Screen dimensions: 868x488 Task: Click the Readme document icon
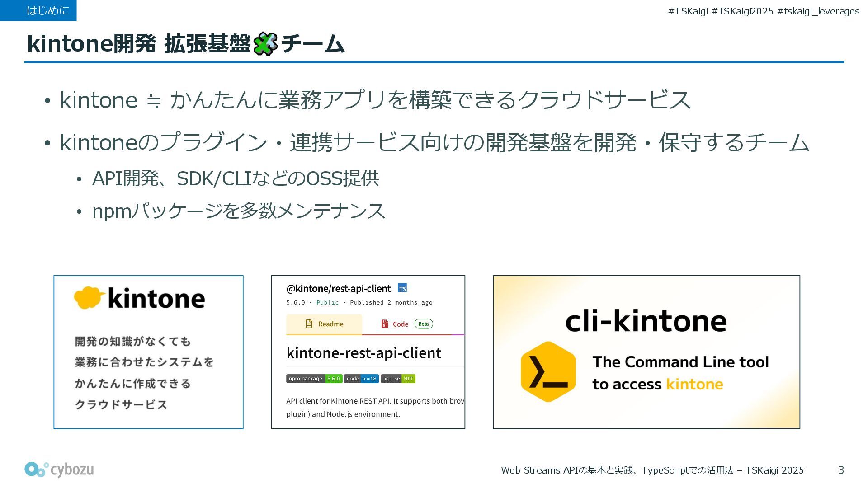pyautogui.click(x=309, y=324)
